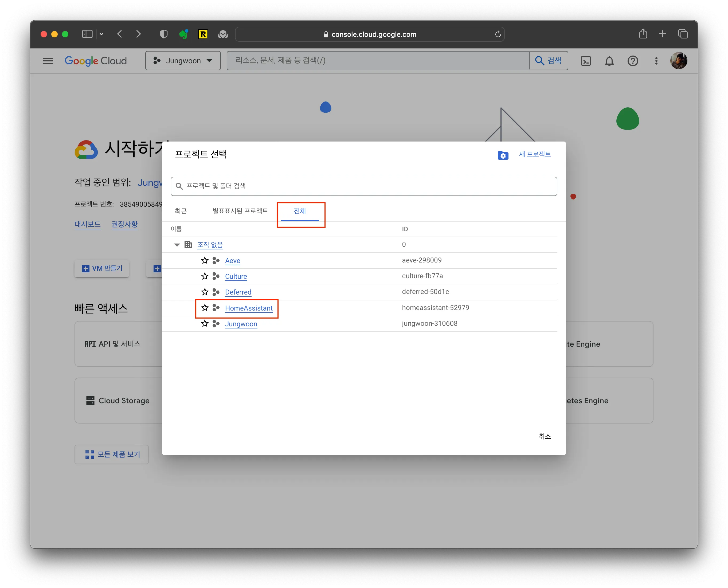728x588 pixels.
Task: Switch to the 최근 tab
Action: [x=181, y=211]
